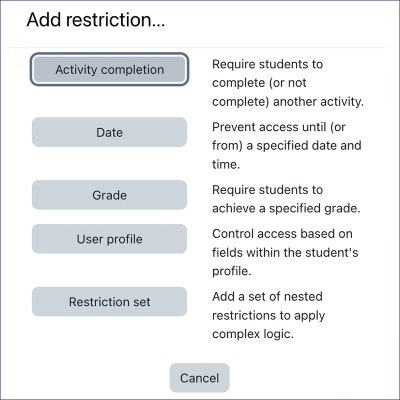
Task: Click the focused Activity completion button
Action: (109, 70)
